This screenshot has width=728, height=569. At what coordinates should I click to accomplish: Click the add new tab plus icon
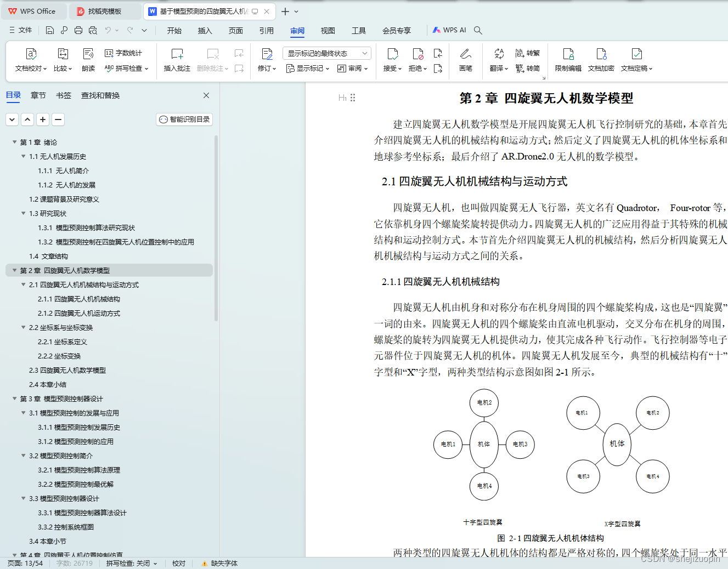point(285,11)
